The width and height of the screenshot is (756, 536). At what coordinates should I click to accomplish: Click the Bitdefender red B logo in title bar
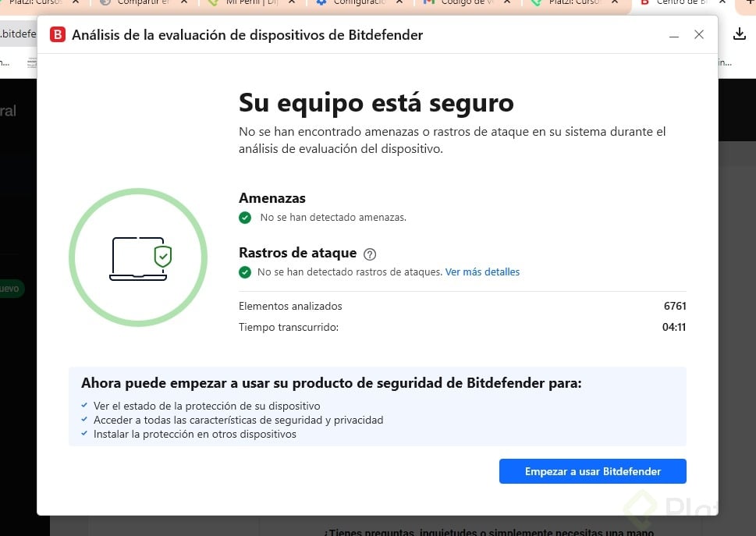pyautogui.click(x=58, y=34)
